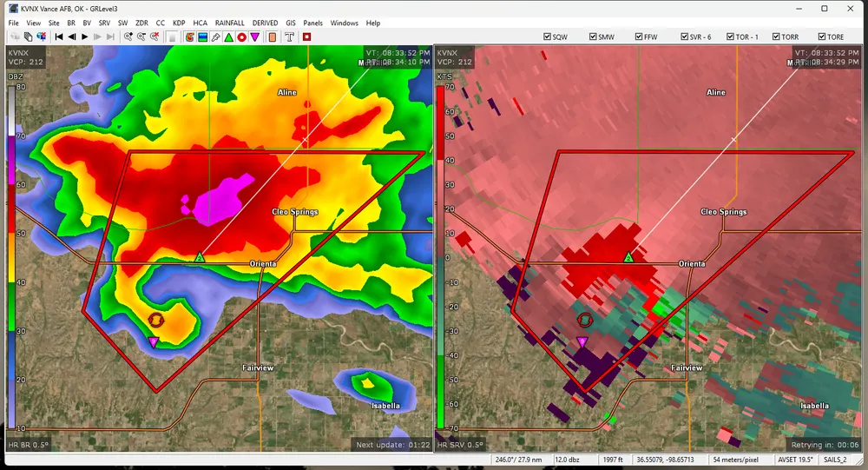
Task: Disable the FFW warnings checkbox
Action: [640, 37]
